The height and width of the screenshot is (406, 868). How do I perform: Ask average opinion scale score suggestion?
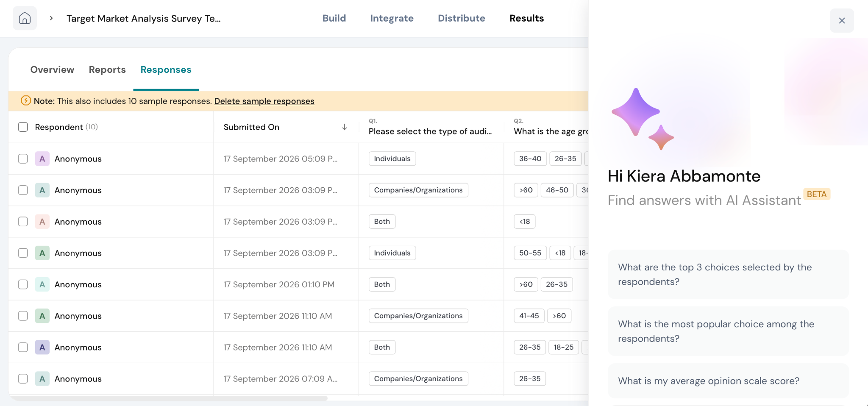[728, 381]
